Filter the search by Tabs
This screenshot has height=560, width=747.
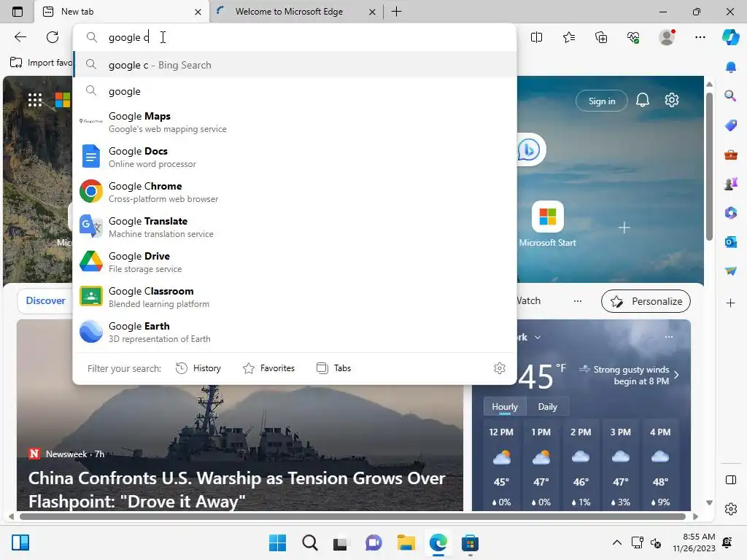click(x=334, y=368)
